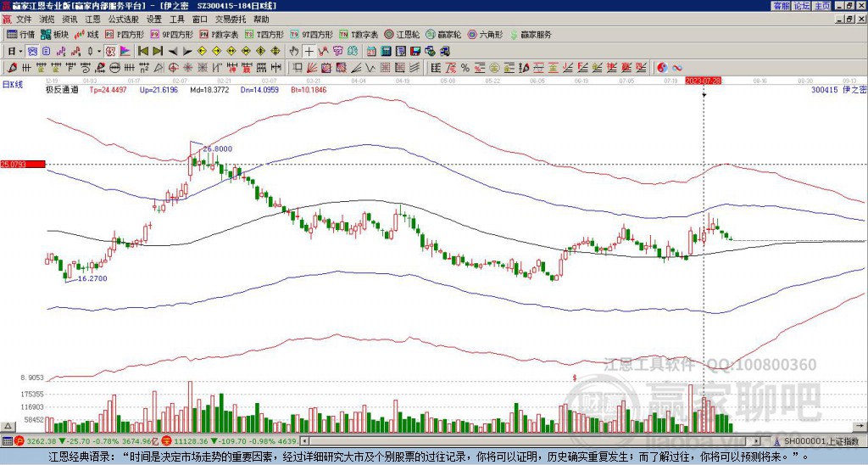Click the 论坛 button in title bar
The image size is (868, 465).
[802, 6]
